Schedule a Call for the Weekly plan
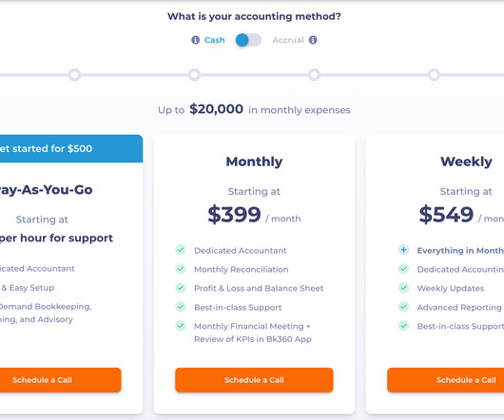Screen dimensions: 504x420 click(445, 380)
